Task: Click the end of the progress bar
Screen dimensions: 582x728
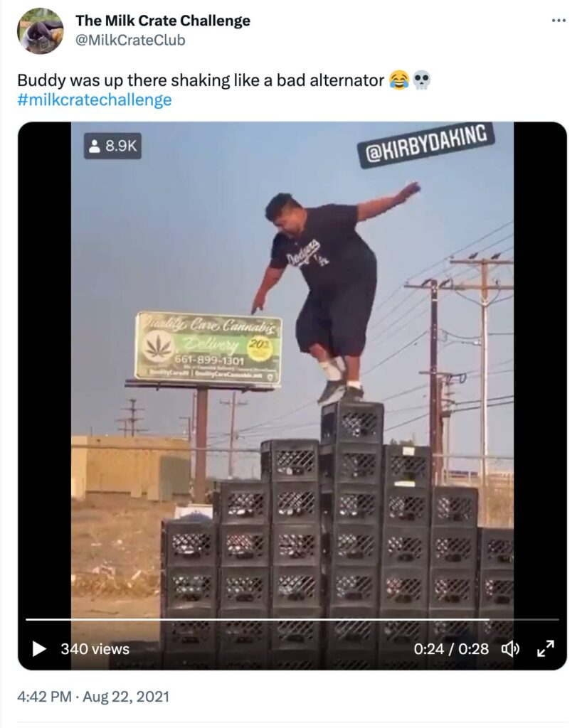Action: (557, 619)
